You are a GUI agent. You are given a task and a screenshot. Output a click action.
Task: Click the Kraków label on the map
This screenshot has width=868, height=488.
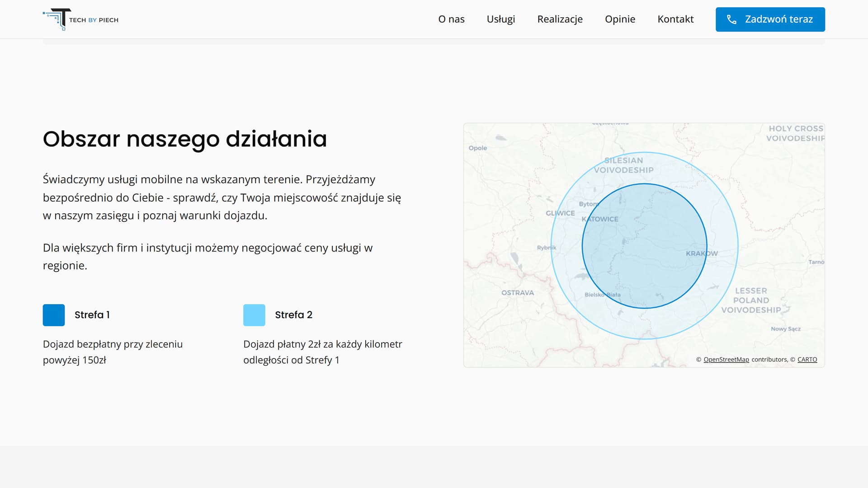point(701,253)
